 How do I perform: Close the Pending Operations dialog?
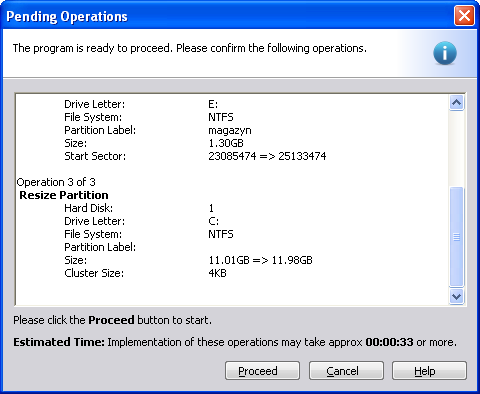tap(464, 15)
